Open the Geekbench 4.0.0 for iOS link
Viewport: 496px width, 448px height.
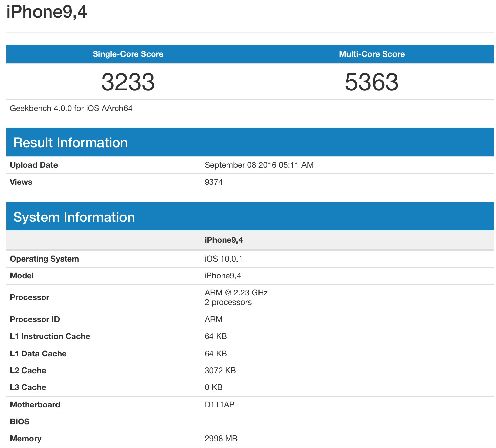point(71,108)
